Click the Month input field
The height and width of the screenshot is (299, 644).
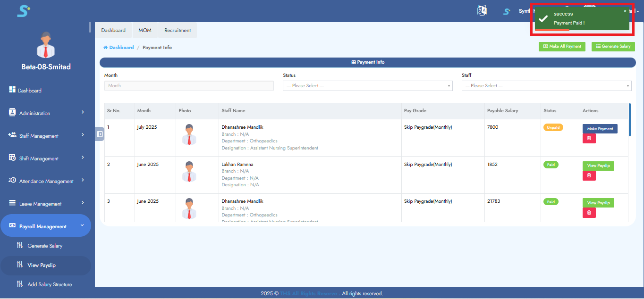(x=189, y=86)
